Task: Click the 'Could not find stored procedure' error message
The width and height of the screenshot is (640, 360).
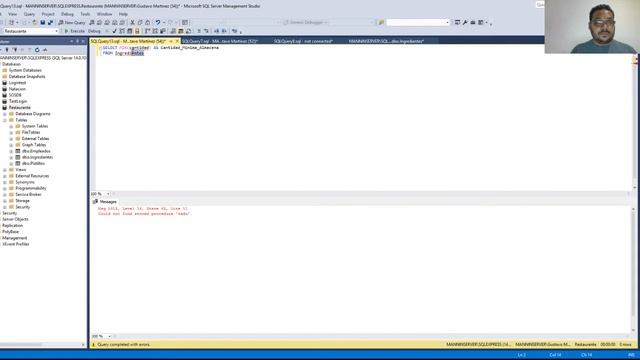Action: [144, 214]
